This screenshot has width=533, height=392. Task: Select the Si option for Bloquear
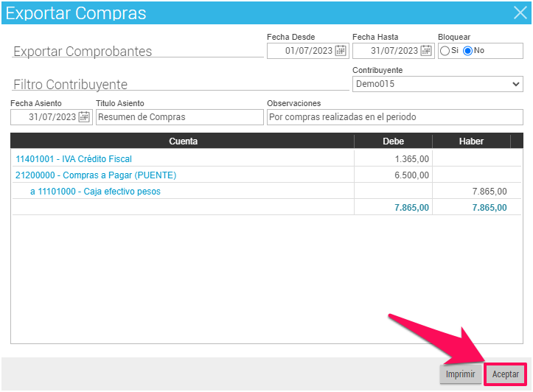pos(445,51)
